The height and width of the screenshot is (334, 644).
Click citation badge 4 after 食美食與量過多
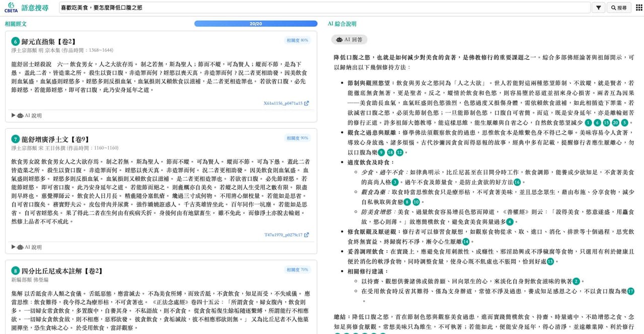coord(510,222)
